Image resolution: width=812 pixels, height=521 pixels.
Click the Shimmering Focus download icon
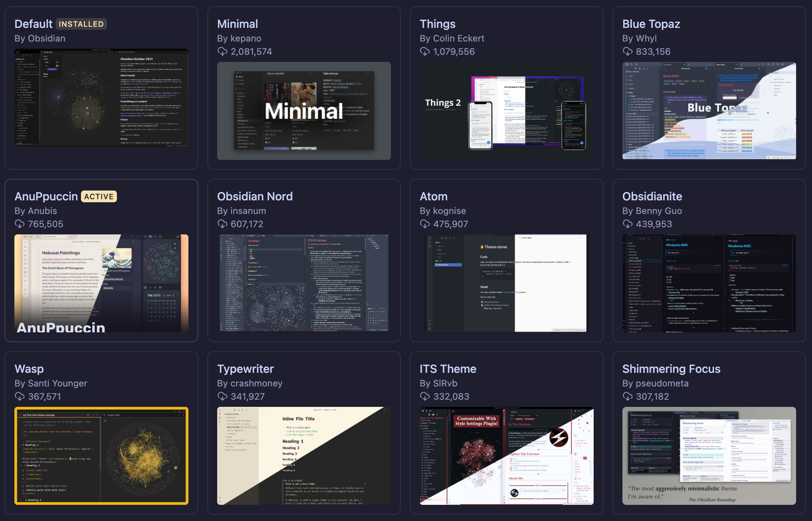coord(627,397)
